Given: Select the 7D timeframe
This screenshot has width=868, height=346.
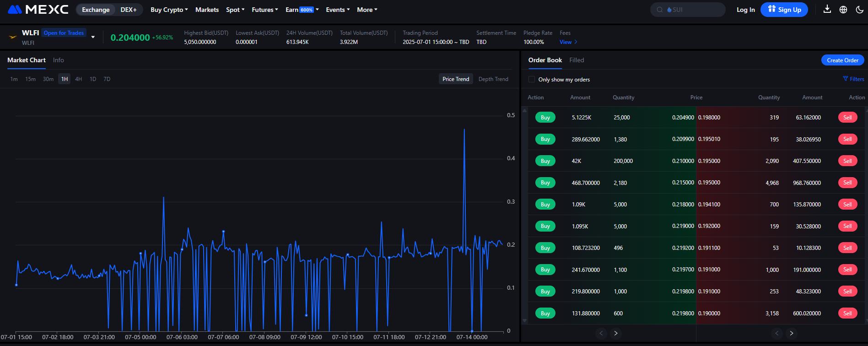Looking at the screenshot, I should 107,79.
